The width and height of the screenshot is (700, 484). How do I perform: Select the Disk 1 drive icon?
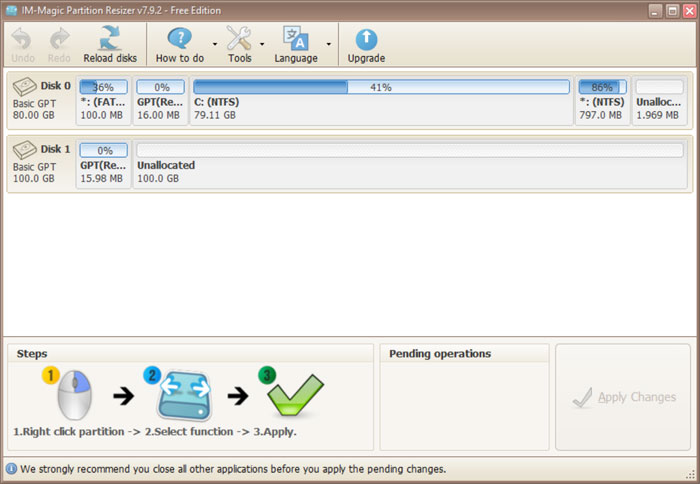[x=25, y=150]
